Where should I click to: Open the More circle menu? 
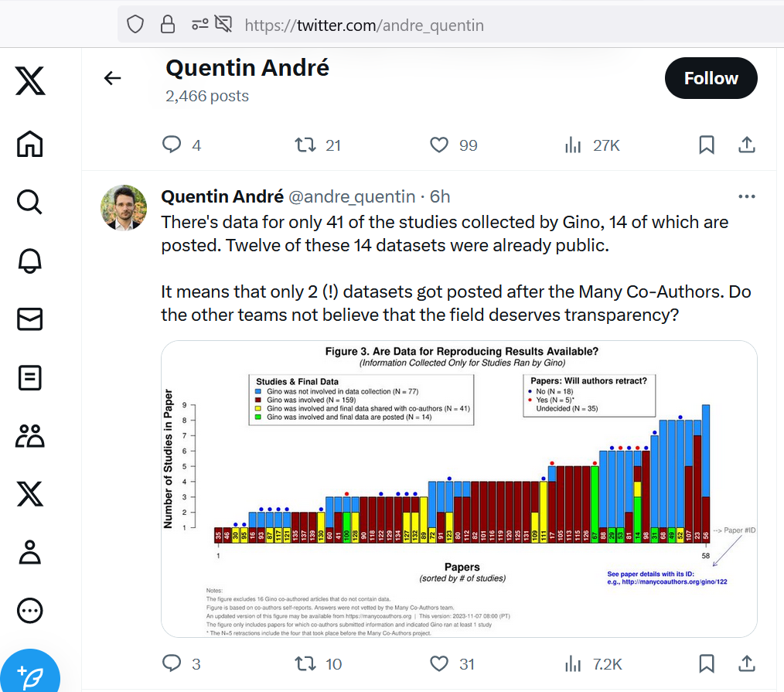(x=30, y=611)
